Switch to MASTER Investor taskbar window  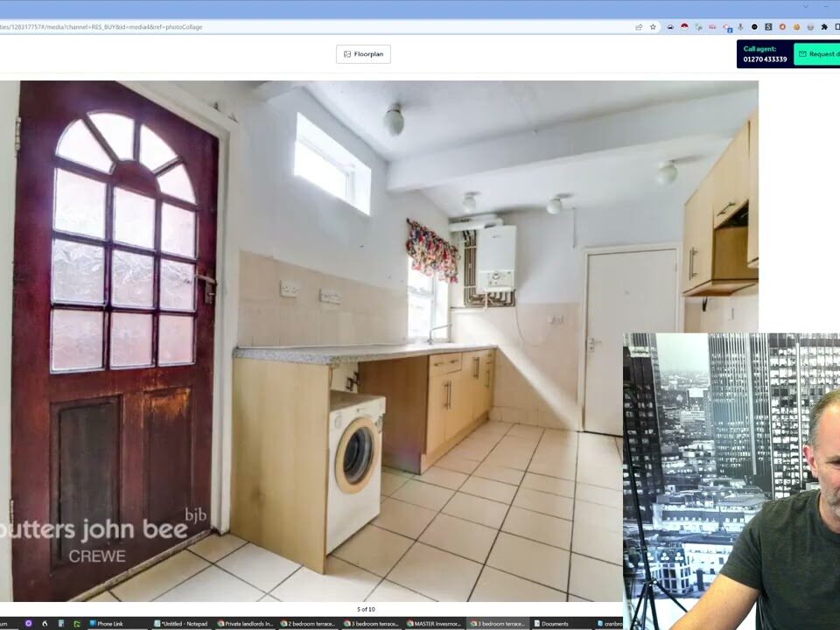pos(436,624)
